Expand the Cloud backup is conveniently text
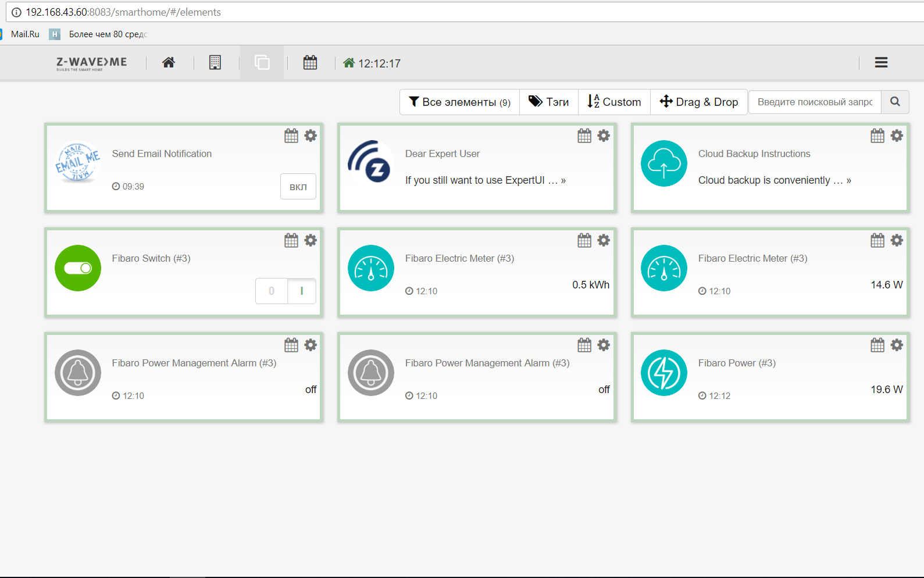This screenshot has height=578, width=924. [x=775, y=180]
